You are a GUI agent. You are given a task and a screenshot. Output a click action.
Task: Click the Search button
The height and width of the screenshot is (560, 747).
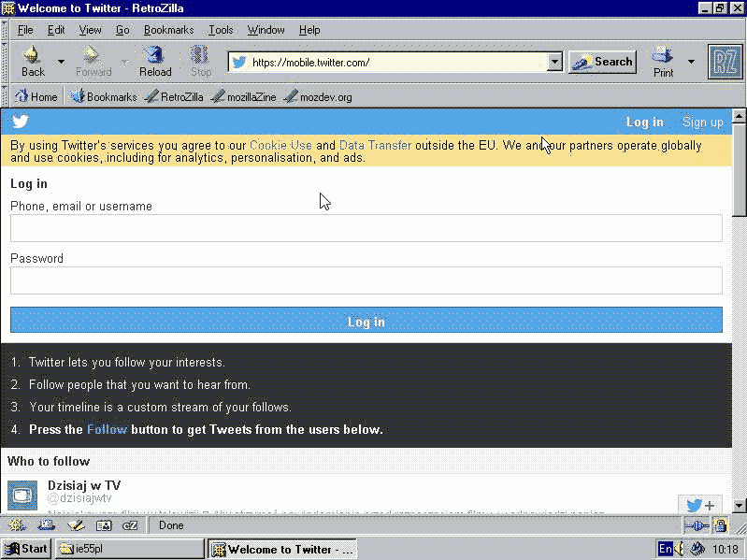(x=603, y=62)
